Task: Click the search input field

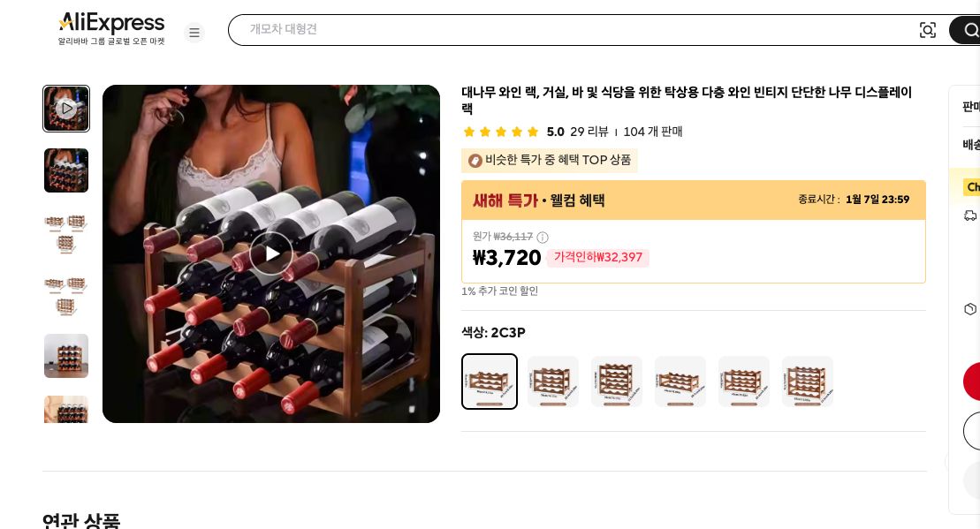Action: (x=574, y=29)
